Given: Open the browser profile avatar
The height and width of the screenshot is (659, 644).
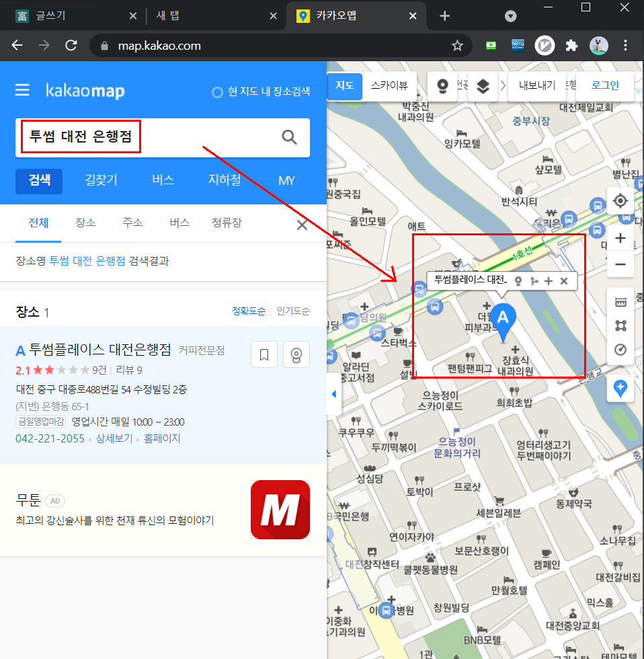Looking at the screenshot, I should (599, 46).
